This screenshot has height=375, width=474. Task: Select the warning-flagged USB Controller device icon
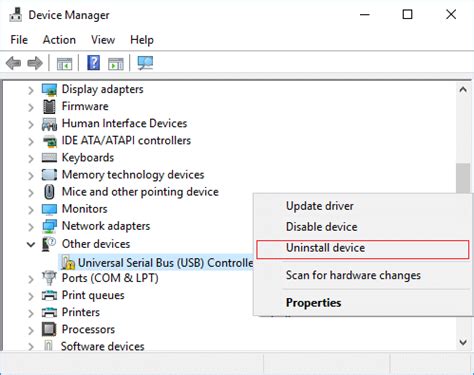(68, 263)
